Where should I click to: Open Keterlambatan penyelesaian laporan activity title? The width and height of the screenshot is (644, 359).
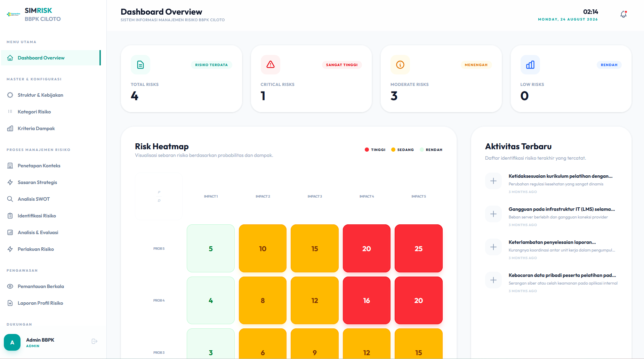pyautogui.click(x=552, y=242)
